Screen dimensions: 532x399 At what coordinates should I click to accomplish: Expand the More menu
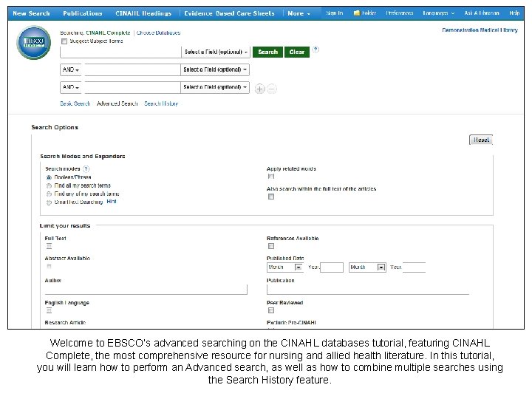[299, 13]
